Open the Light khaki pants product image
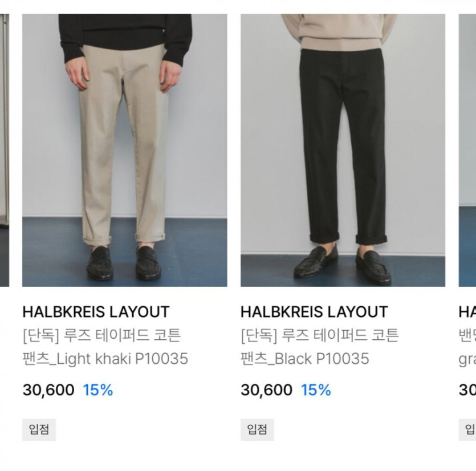The width and height of the screenshot is (476, 471). pos(124,150)
